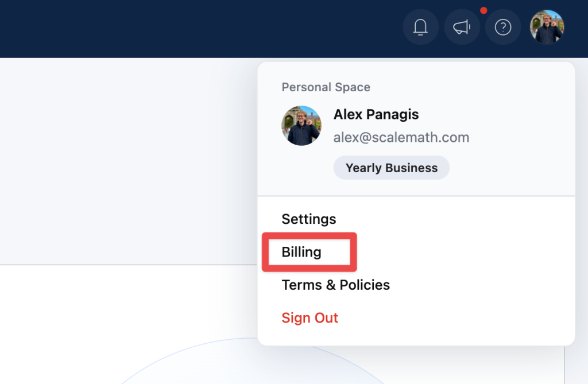Click Alex Panagis's profile photo in the dropdown

coord(301,126)
